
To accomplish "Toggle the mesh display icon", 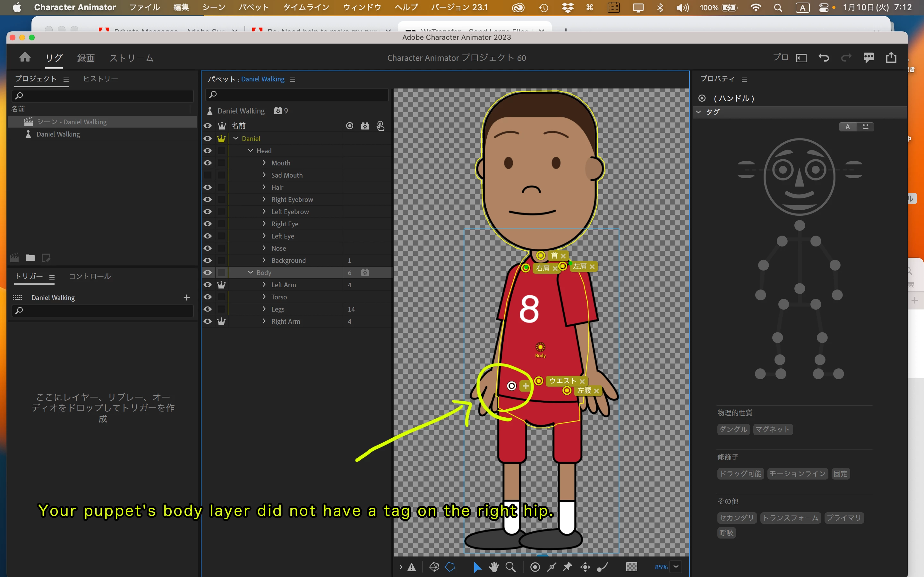I will (x=434, y=567).
